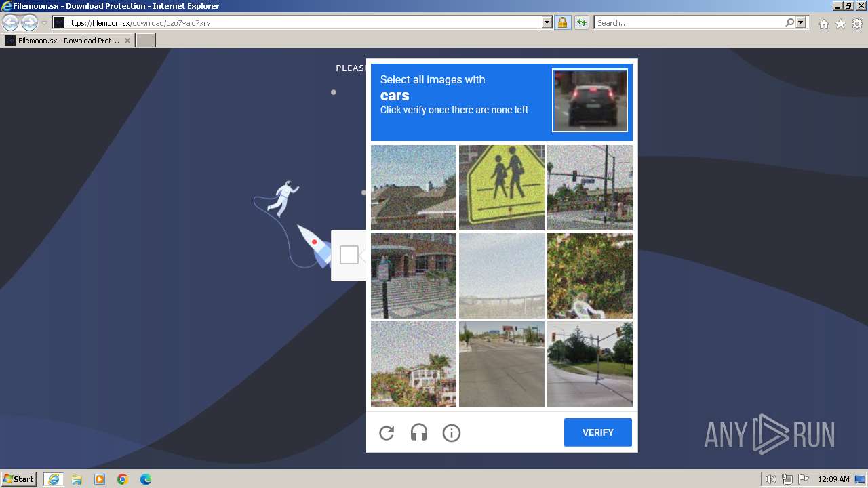Click the blue VERIFY button
The image size is (868, 488).
[x=598, y=432]
